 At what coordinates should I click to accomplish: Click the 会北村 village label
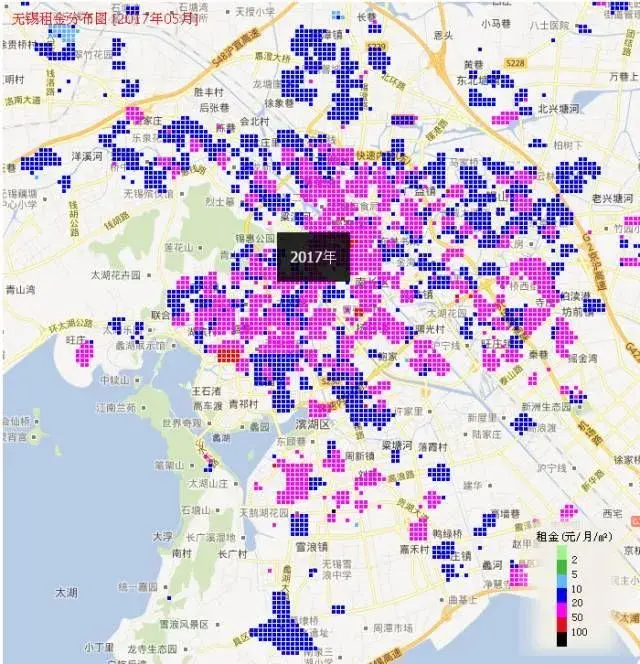click(255, 122)
